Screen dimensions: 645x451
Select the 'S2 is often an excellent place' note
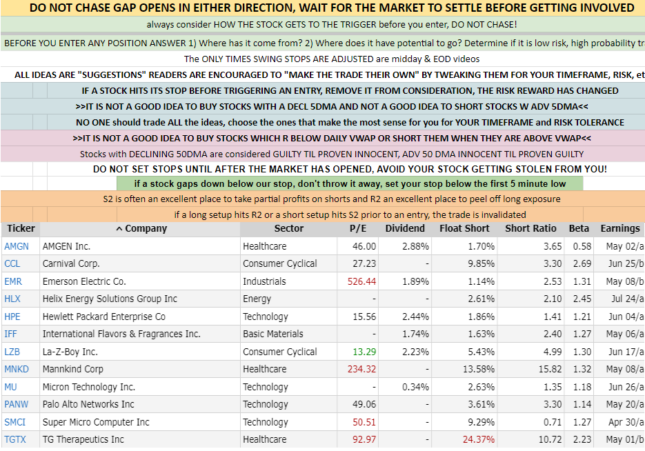[x=323, y=199]
